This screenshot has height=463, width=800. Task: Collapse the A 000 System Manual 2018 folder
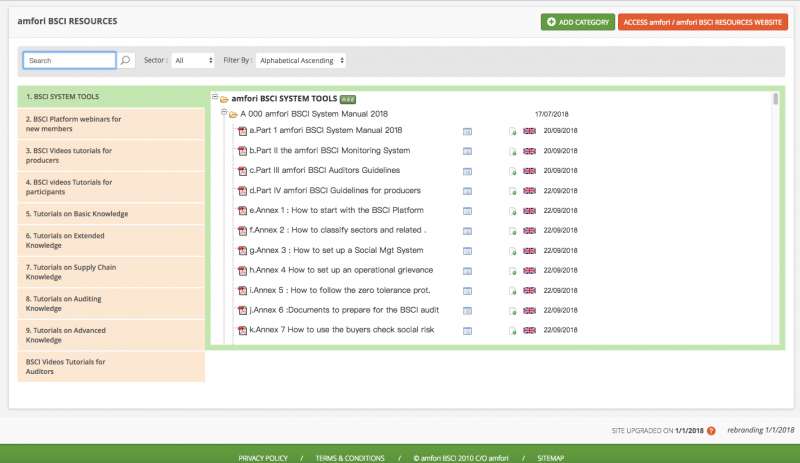click(x=224, y=113)
